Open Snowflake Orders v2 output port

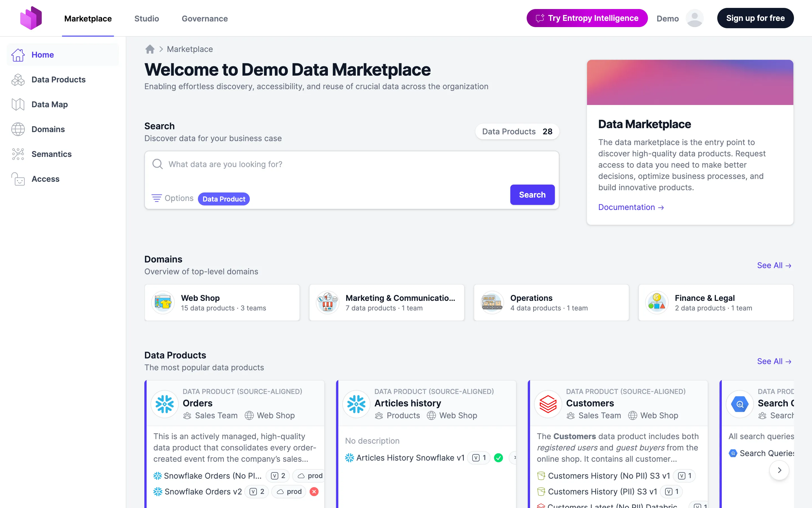coord(203,492)
